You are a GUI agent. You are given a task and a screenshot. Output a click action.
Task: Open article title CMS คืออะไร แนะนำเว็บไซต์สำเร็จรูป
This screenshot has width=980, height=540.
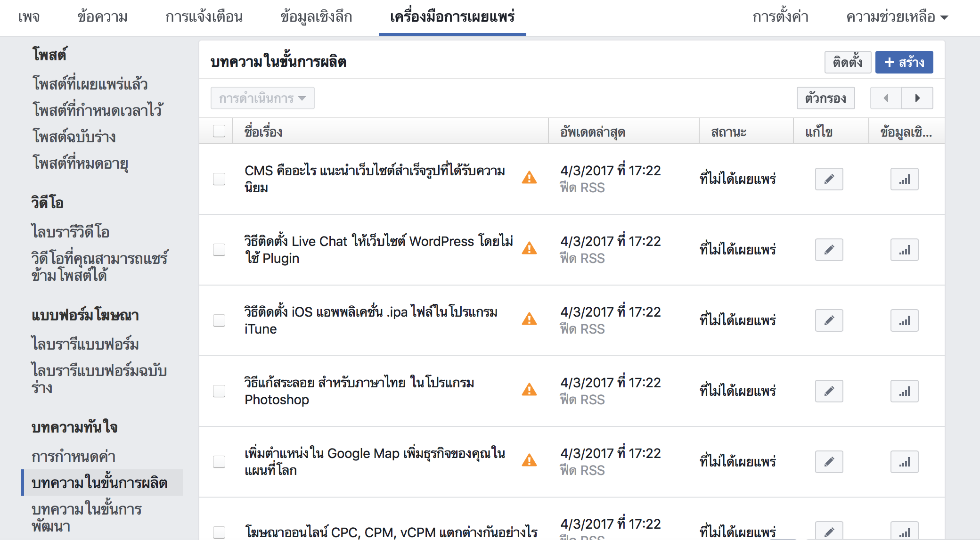pos(375,179)
